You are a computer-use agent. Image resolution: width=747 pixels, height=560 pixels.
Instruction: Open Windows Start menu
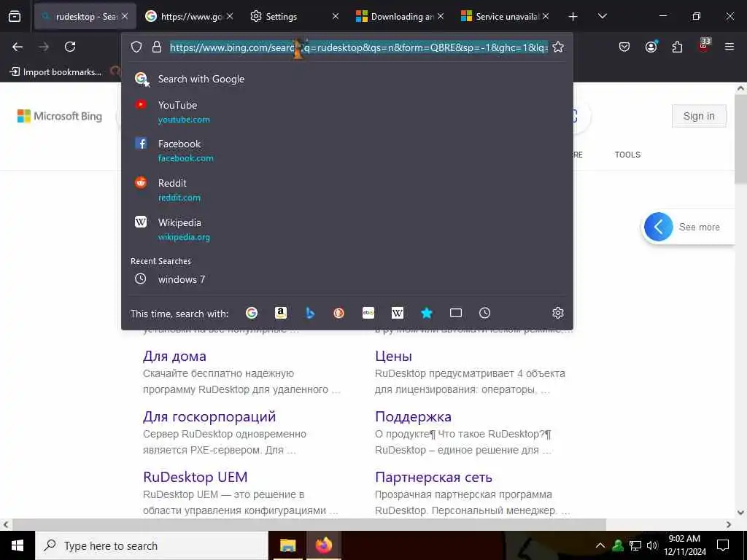tap(18, 545)
